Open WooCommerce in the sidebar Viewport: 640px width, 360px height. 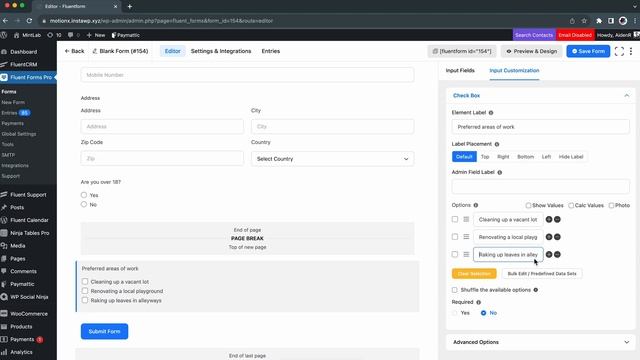pyautogui.click(x=28, y=314)
